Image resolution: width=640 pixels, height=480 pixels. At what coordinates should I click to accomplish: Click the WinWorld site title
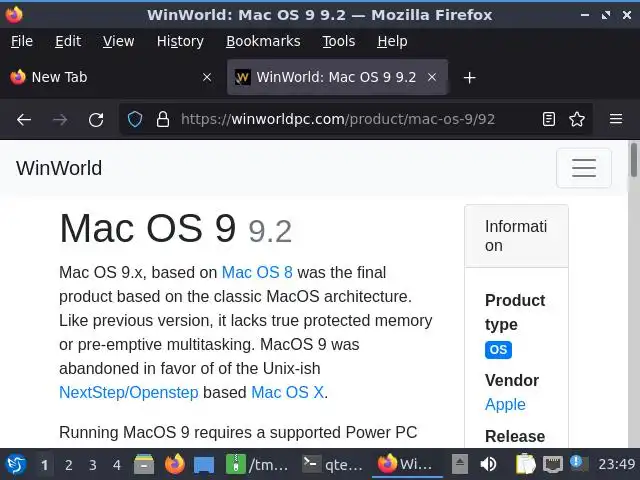tap(59, 168)
